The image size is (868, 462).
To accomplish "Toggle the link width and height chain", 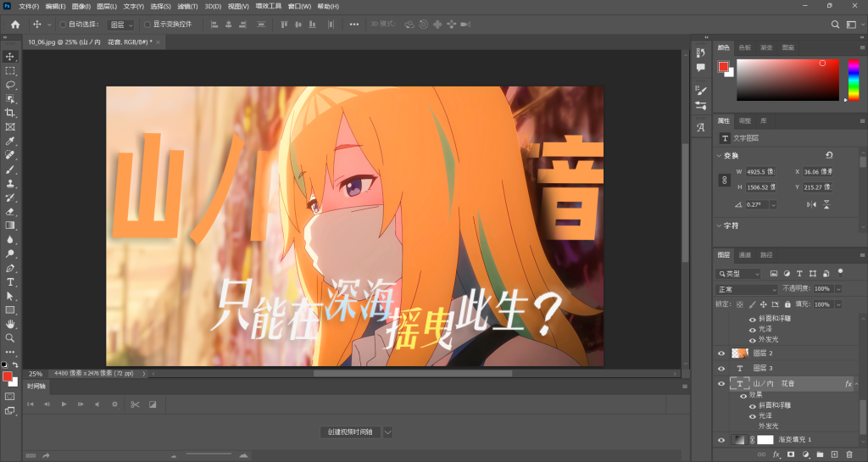I will click(724, 180).
